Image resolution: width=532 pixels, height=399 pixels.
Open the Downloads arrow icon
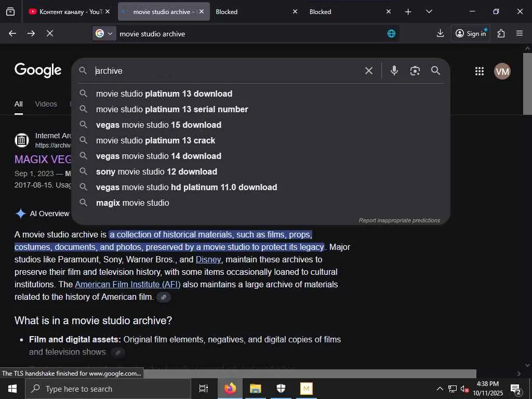coord(440,33)
